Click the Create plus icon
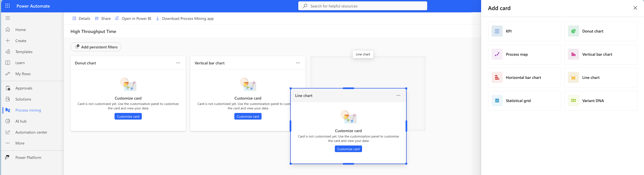 [8, 41]
